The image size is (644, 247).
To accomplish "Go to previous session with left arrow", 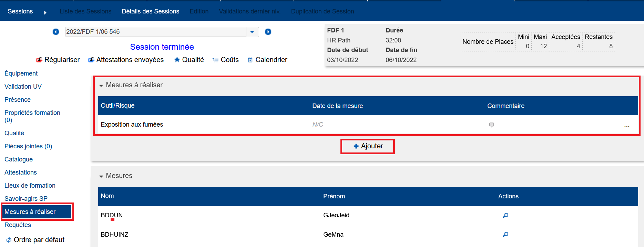I will click(56, 32).
